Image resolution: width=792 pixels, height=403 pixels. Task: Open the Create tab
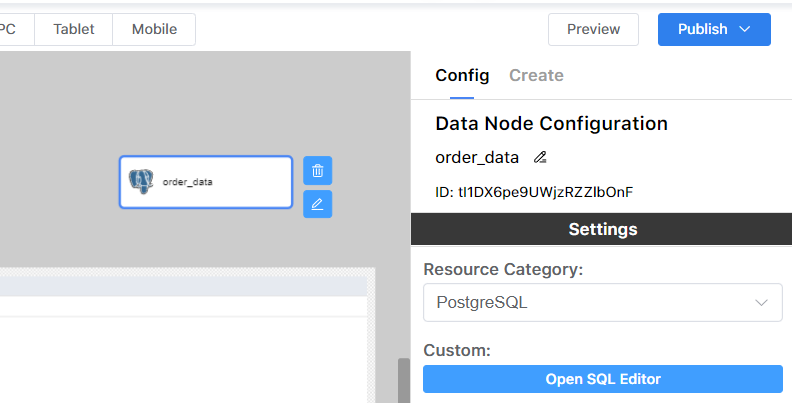(x=536, y=75)
